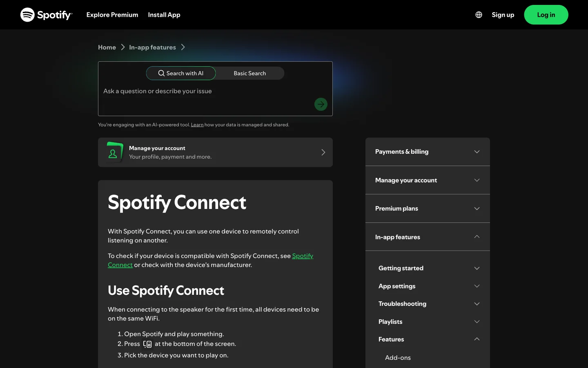Go to Home breadcrumb

(x=107, y=47)
